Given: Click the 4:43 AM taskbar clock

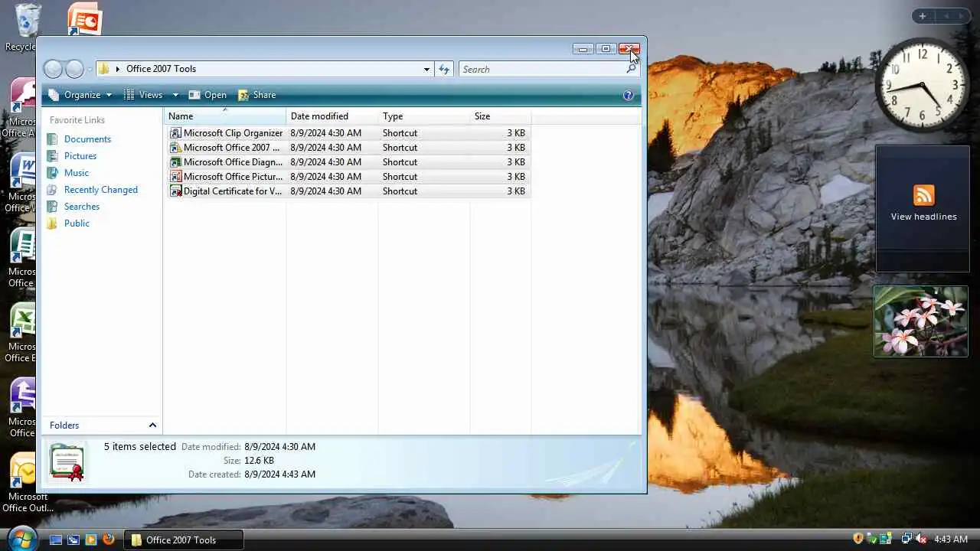Looking at the screenshot, I should [951, 540].
